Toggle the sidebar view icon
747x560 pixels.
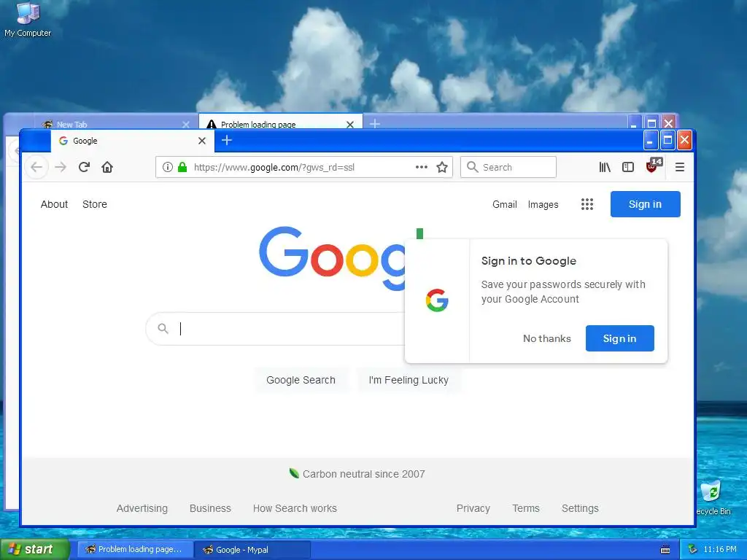[628, 167]
